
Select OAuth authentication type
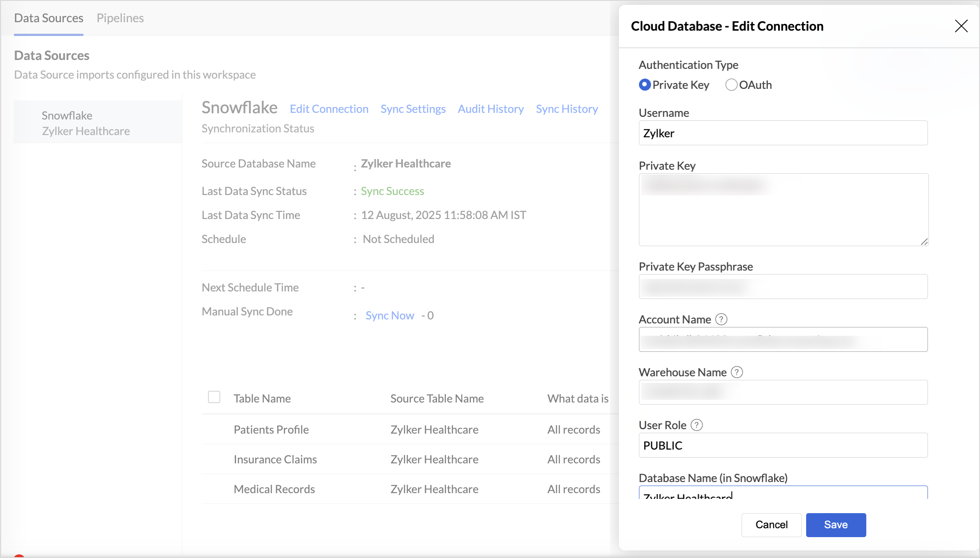click(731, 85)
